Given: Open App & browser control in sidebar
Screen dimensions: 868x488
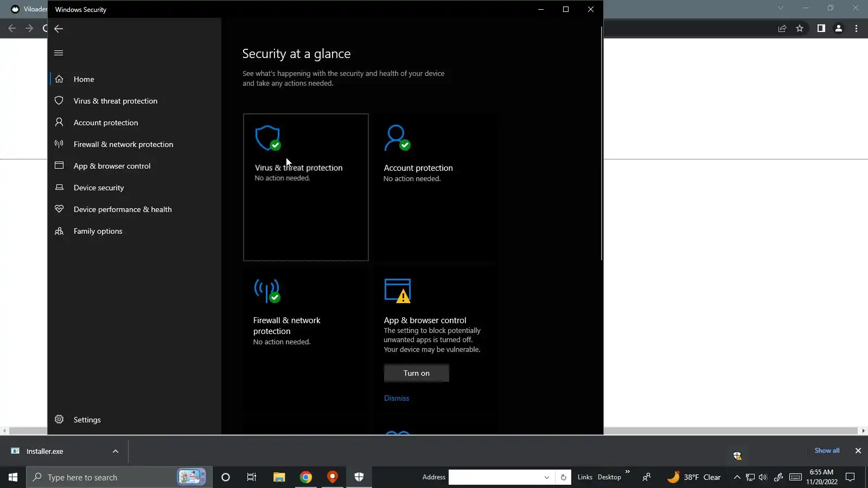Looking at the screenshot, I should [136, 166].
